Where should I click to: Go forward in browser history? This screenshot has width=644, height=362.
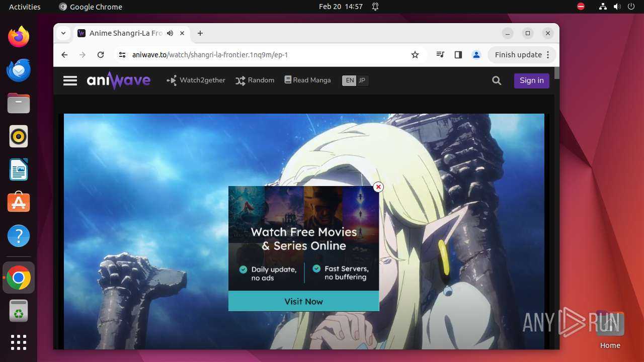83,55
